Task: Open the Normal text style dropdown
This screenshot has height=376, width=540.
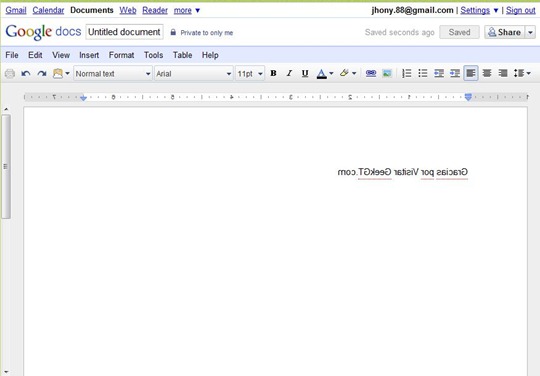Action: (x=113, y=74)
